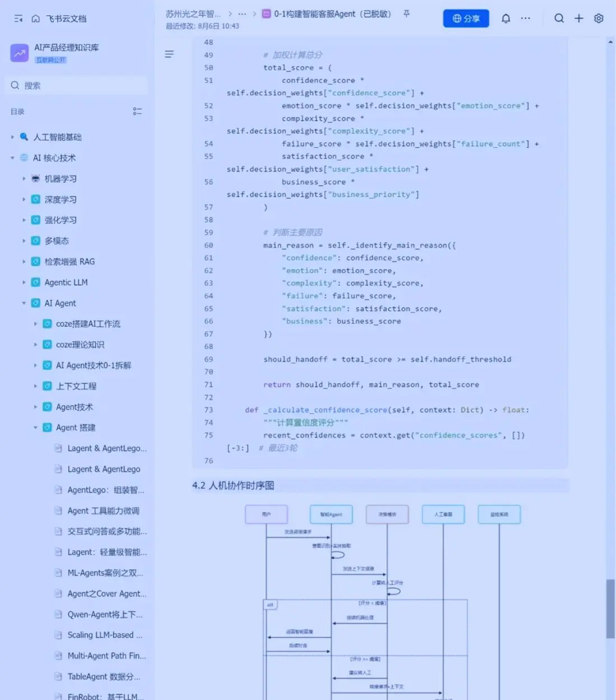Viewport: 616px width, 700px height.
Task: Expand the 机器学习 tree node
Action: 24,179
